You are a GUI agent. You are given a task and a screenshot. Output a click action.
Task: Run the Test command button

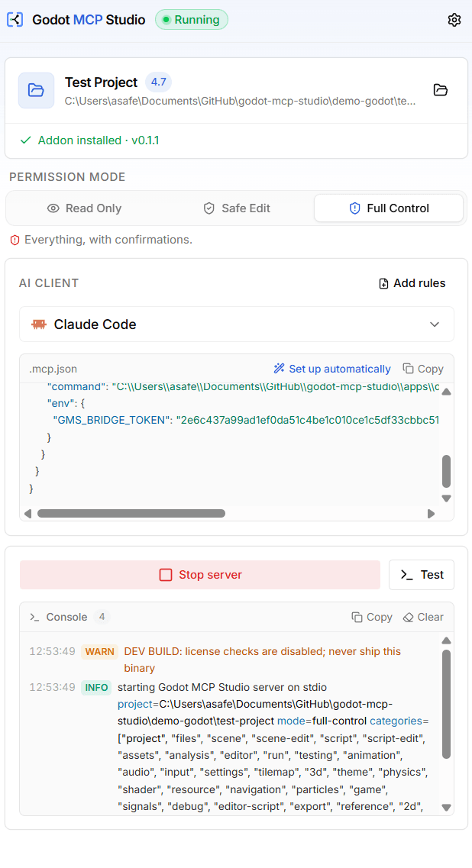(422, 575)
